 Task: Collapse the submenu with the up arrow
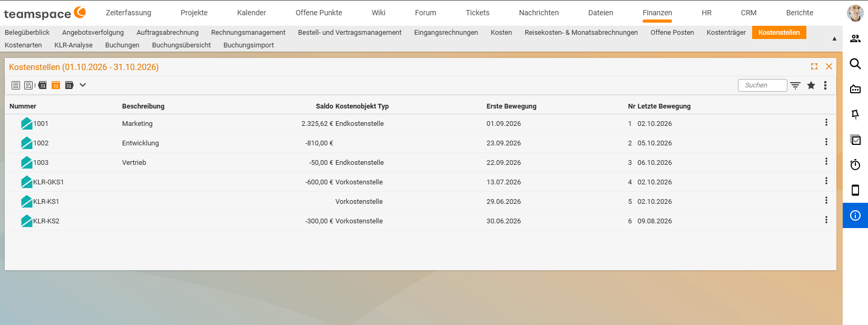[x=834, y=39]
